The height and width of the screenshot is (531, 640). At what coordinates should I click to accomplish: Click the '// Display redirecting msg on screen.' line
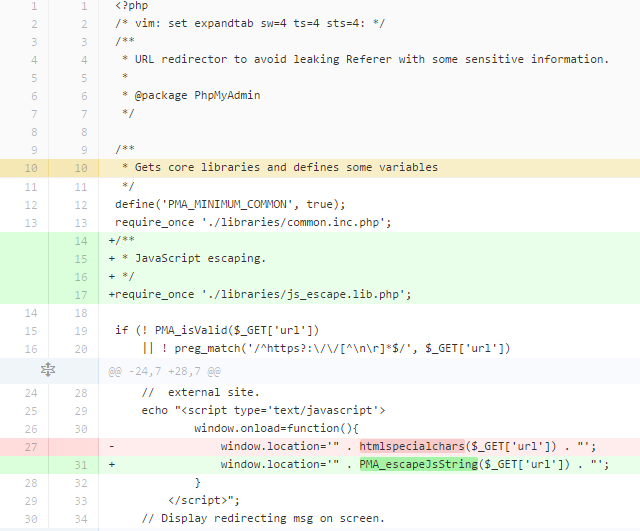tap(263, 518)
